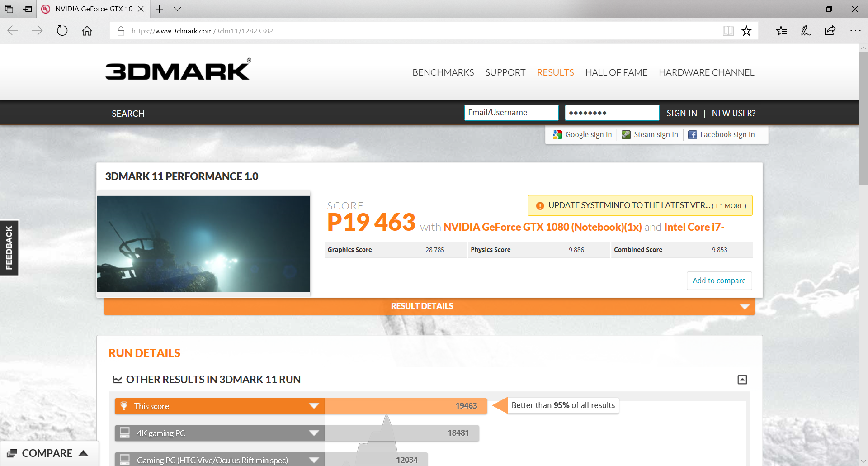This screenshot has width=868, height=466.
Task: Open RESULTS menu item
Action: 555,72
